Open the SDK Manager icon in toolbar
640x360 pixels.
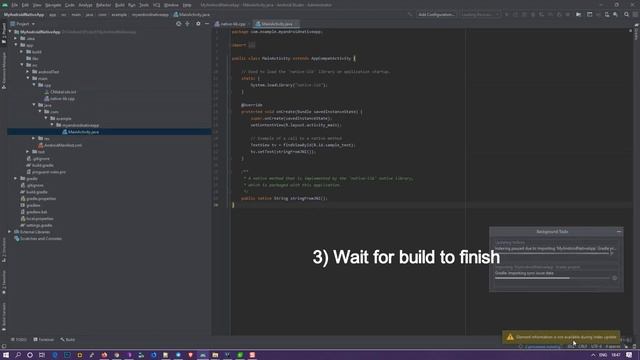point(615,15)
